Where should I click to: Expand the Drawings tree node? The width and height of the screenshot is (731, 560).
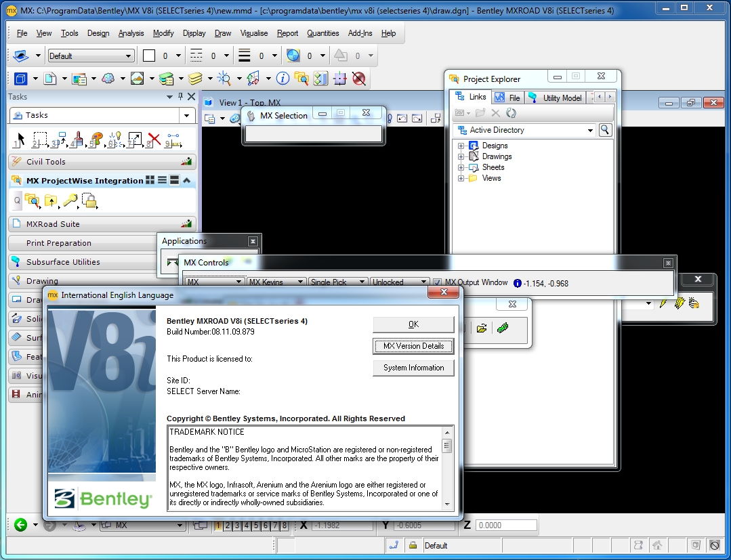pyautogui.click(x=461, y=156)
